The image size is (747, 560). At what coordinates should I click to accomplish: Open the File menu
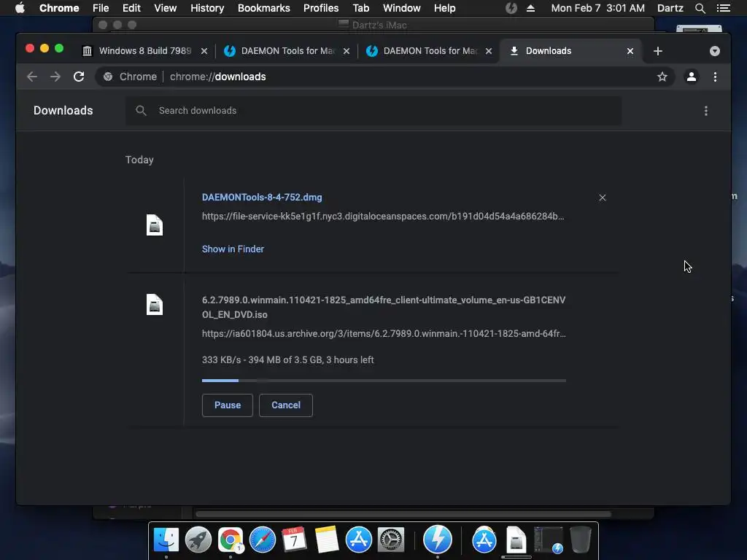pyautogui.click(x=101, y=8)
